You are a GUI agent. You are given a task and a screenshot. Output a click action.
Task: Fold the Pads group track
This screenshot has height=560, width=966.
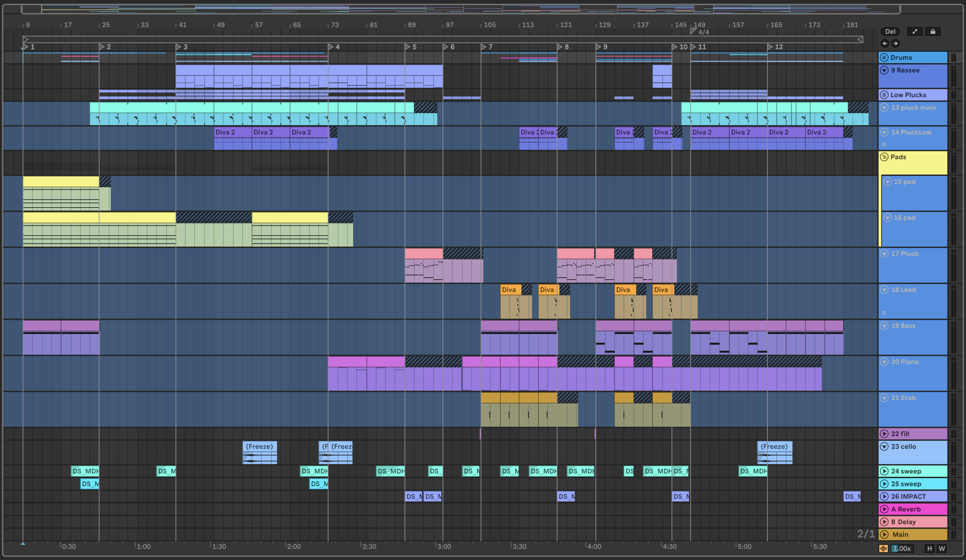pos(884,157)
